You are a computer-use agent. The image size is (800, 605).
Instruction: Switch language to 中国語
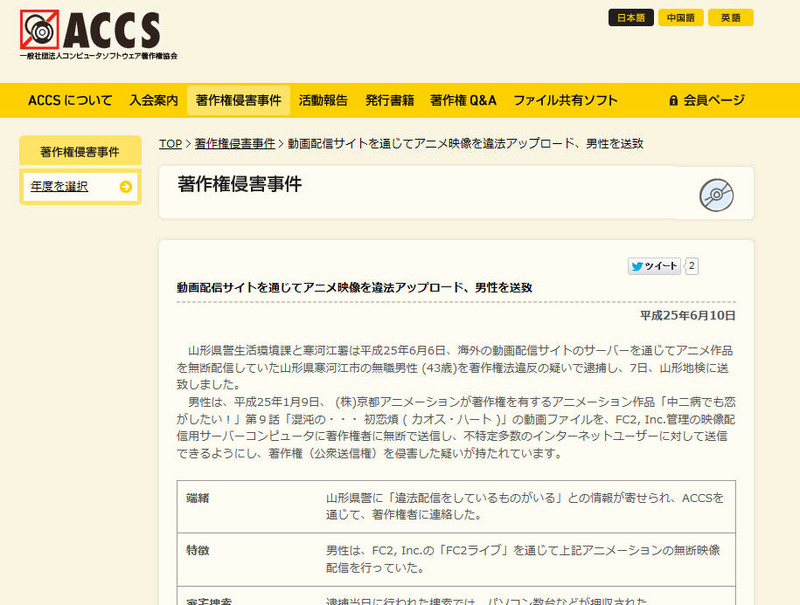pyautogui.click(x=681, y=17)
